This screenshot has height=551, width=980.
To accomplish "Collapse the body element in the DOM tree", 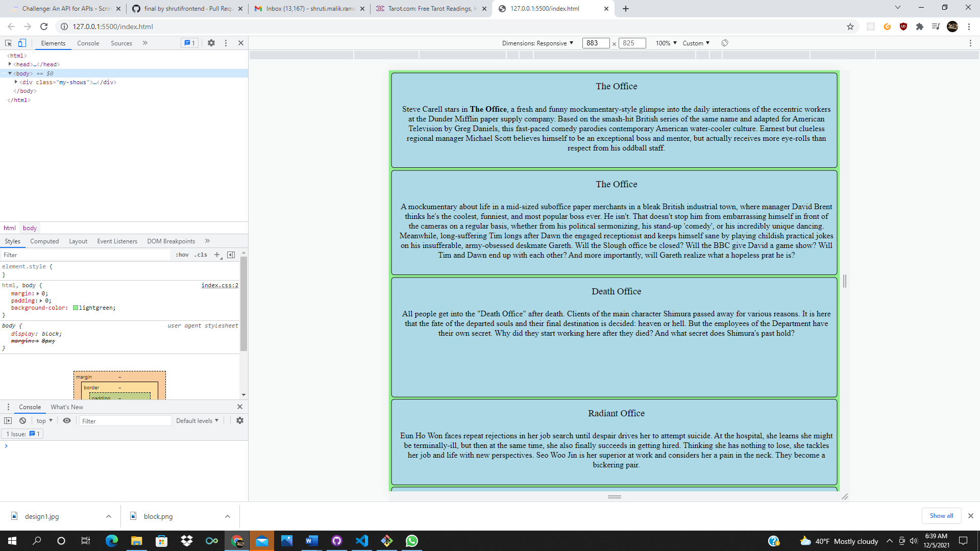I will pos(9,73).
